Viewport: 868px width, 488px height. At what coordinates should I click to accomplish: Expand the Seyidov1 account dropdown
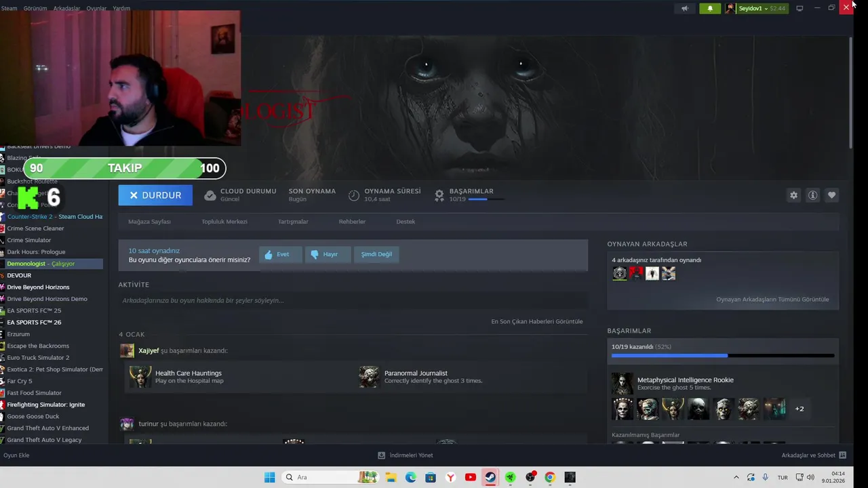[756, 8]
